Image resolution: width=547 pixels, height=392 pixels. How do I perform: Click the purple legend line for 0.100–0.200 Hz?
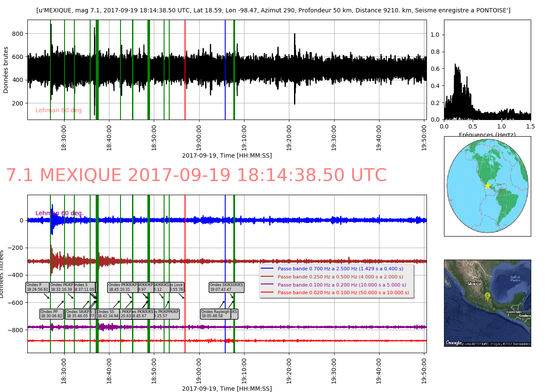coord(267,285)
